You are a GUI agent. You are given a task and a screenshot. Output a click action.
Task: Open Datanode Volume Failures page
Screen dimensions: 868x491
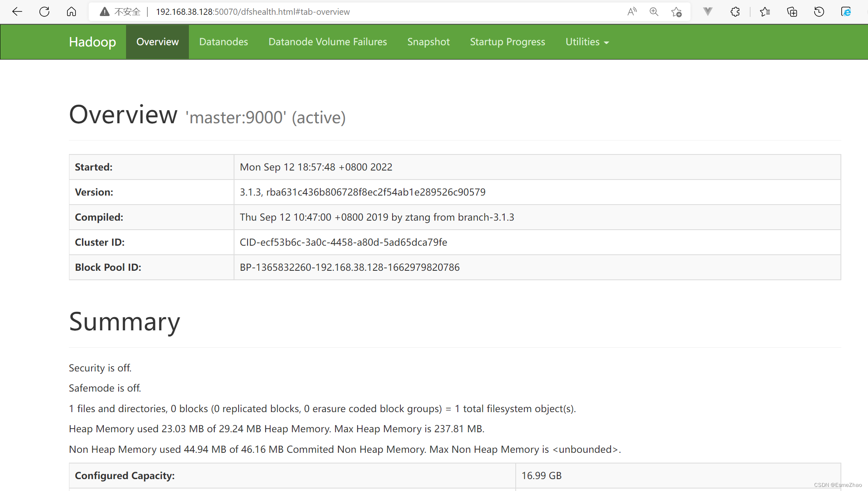point(328,41)
